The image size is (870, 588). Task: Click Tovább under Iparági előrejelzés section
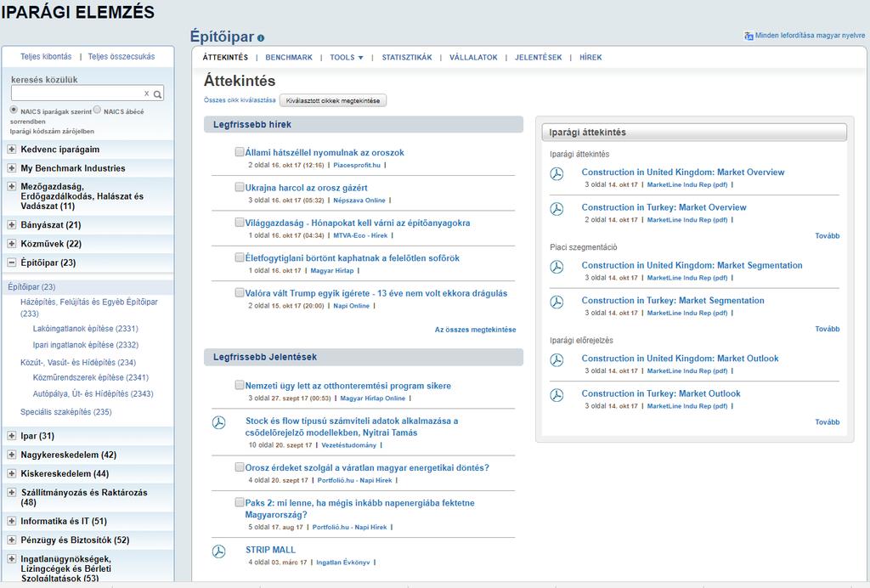[827, 422]
